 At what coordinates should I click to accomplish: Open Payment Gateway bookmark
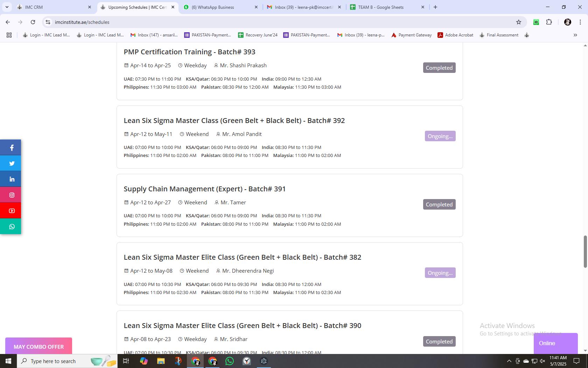point(411,35)
